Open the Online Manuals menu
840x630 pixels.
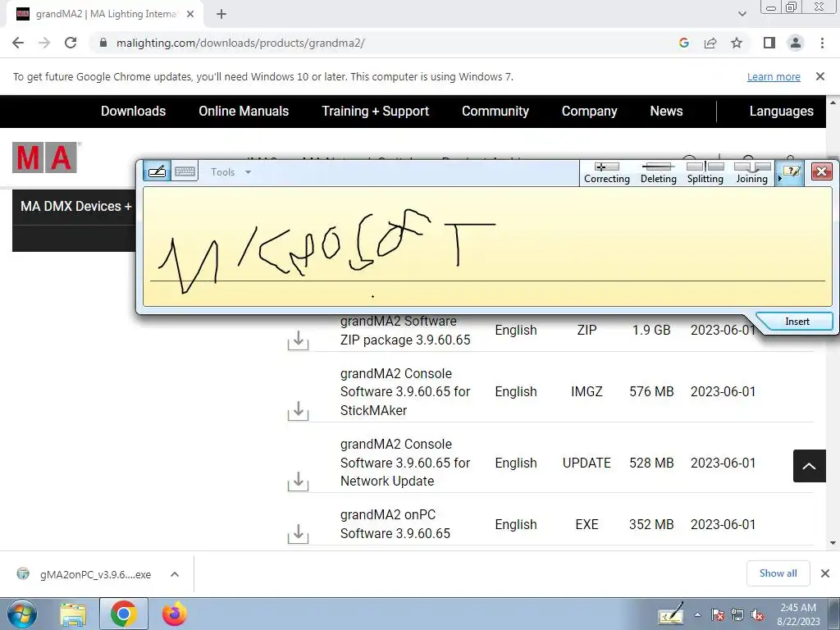pyautogui.click(x=244, y=111)
